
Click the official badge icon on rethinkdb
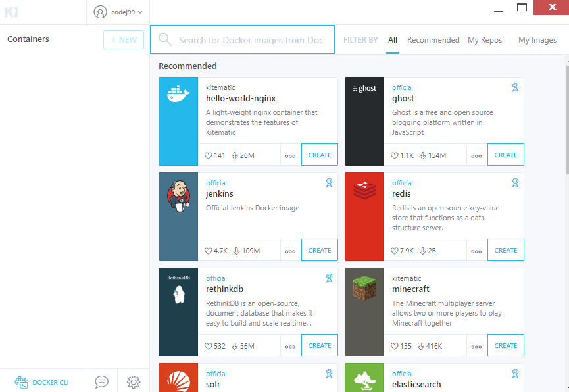[x=329, y=278]
